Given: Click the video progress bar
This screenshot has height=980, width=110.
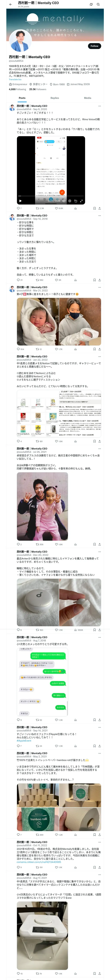Looking at the screenshot, I should 51,196.
